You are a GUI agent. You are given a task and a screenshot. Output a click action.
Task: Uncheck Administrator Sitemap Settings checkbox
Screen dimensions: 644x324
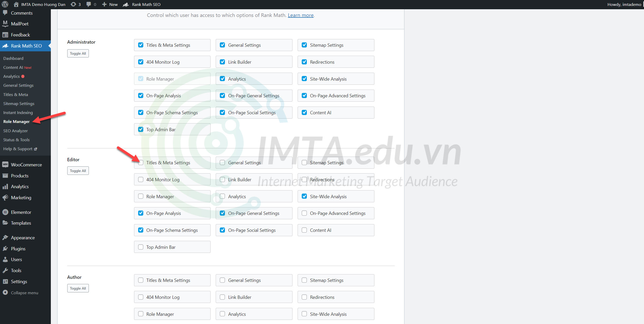pos(304,45)
